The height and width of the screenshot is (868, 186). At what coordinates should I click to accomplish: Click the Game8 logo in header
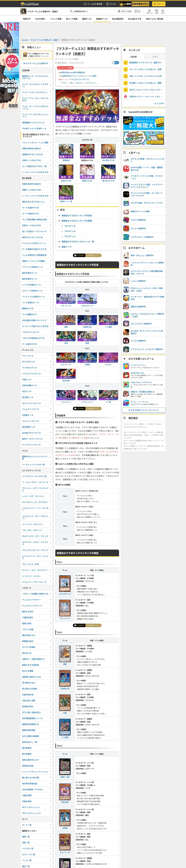(x=30, y=4)
